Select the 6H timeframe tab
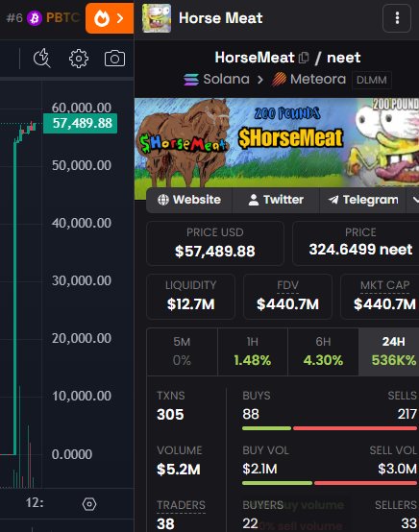This screenshot has width=419, height=532. (x=323, y=351)
